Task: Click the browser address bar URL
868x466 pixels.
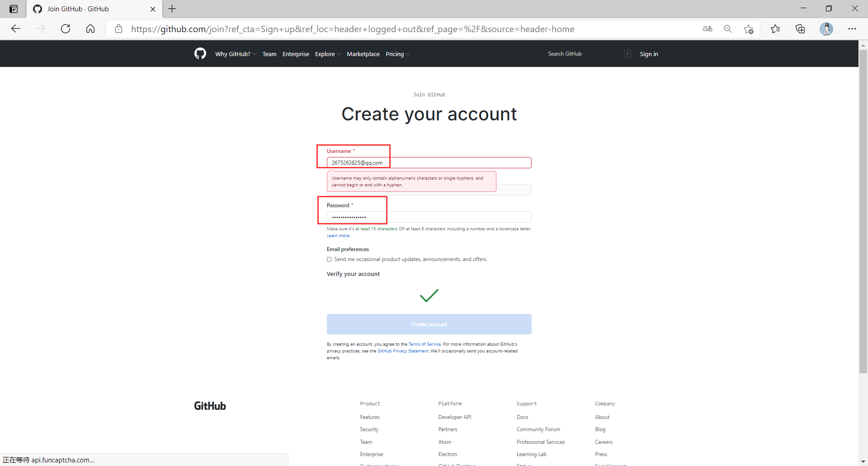Action: pos(353,29)
